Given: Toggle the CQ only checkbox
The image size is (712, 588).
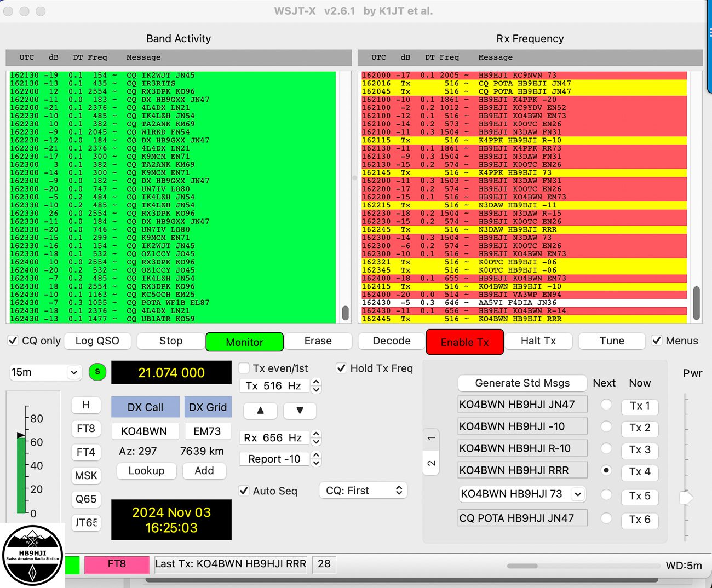Looking at the screenshot, I should click(x=13, y=341).
